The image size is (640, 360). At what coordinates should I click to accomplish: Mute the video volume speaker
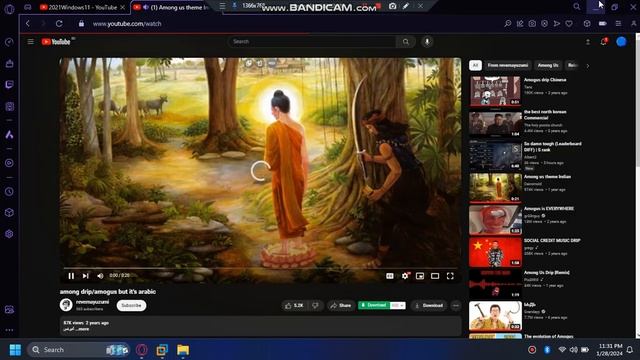click(100, 276)
